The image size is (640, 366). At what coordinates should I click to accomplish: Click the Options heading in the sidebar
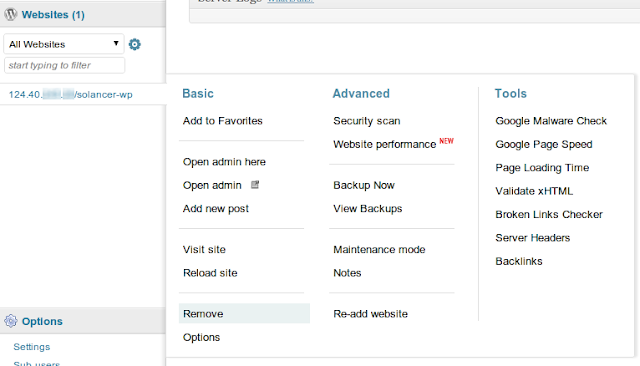(42, 322)
